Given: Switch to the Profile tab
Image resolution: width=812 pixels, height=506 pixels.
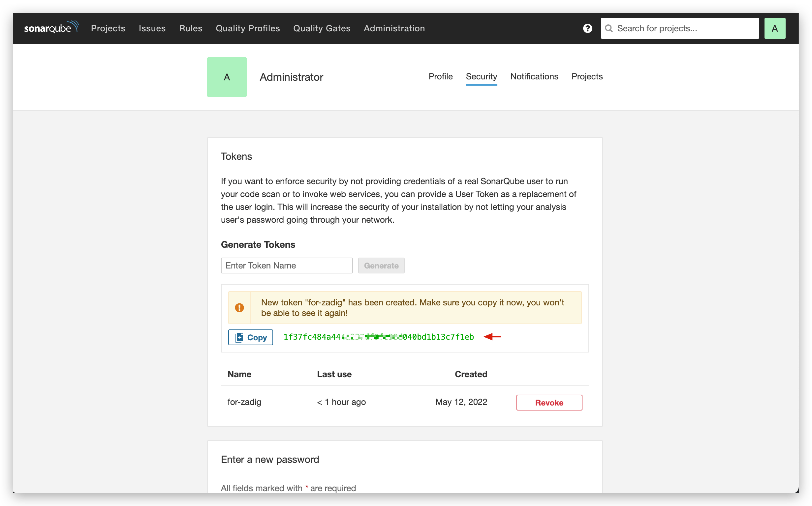Looking at the screenshot, I should pos(440,77).
